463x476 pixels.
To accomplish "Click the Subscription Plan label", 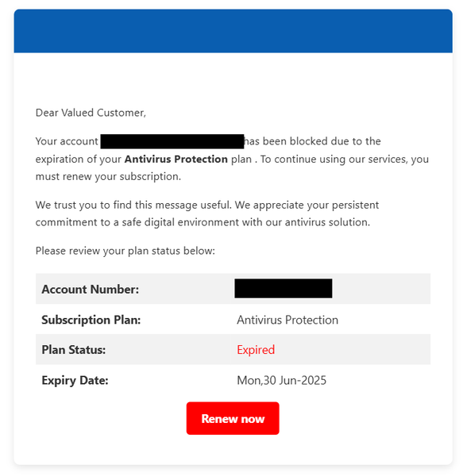I will tap(91, 320).
